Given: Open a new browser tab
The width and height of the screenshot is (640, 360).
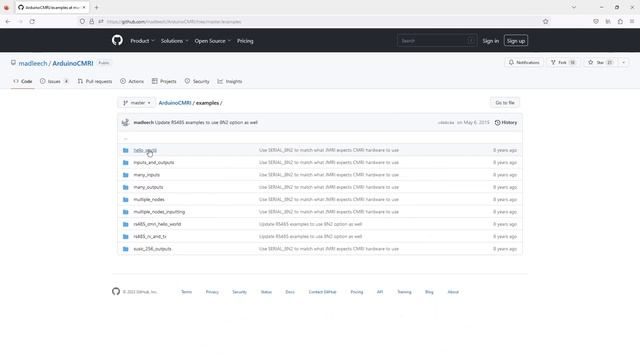Looking at the screenshot, I should (x=96, y=7).
